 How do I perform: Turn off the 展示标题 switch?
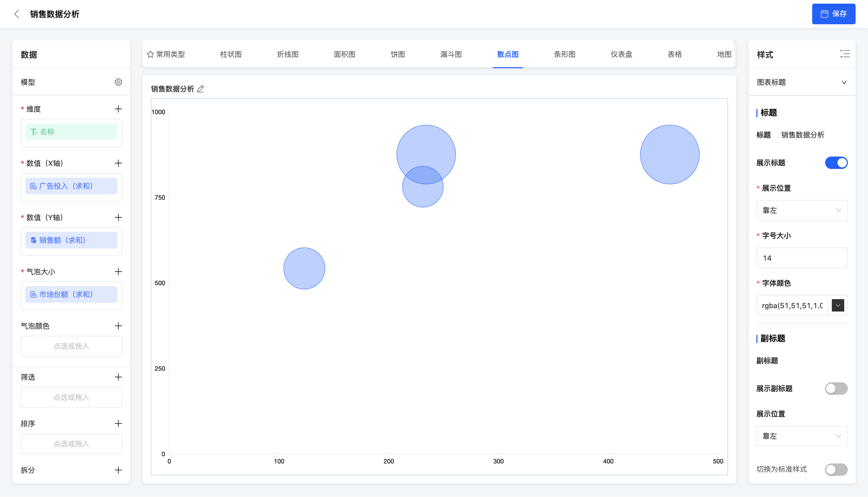[x=836, y=163]
